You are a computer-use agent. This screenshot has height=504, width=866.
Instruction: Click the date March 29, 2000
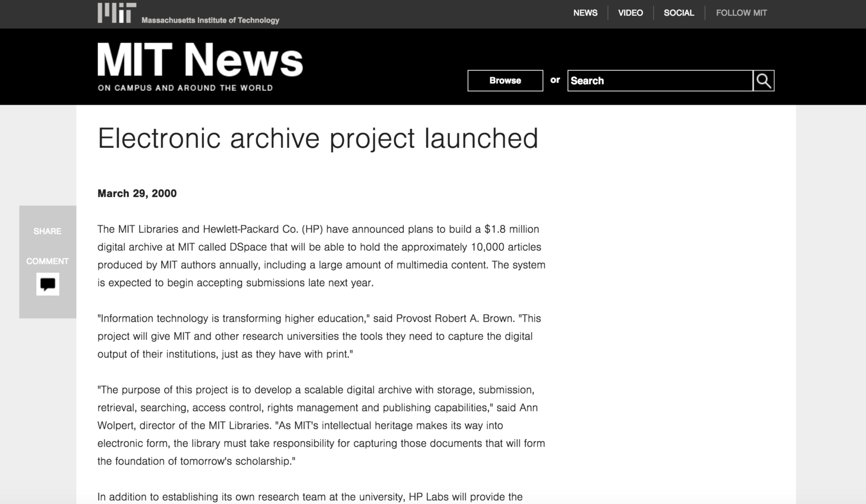click(137, 193)
